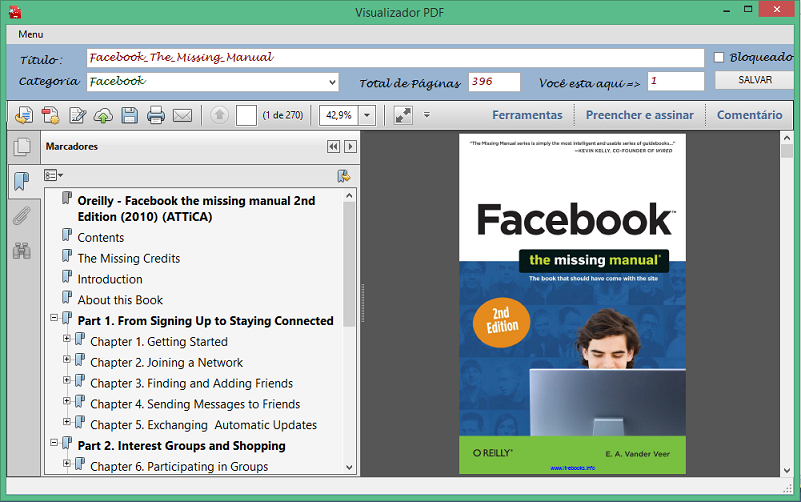
Task: Click bookmark icon beside Contents
Action: 67,235
